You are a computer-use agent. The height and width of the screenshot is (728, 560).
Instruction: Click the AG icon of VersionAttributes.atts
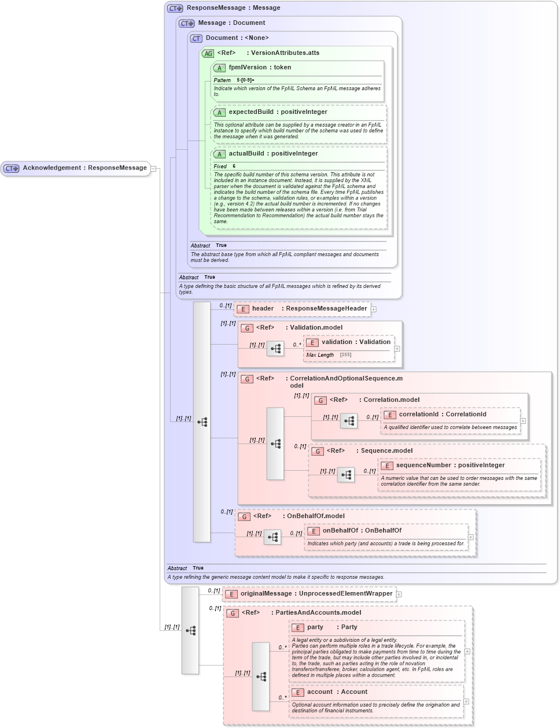tap(208, 53)
